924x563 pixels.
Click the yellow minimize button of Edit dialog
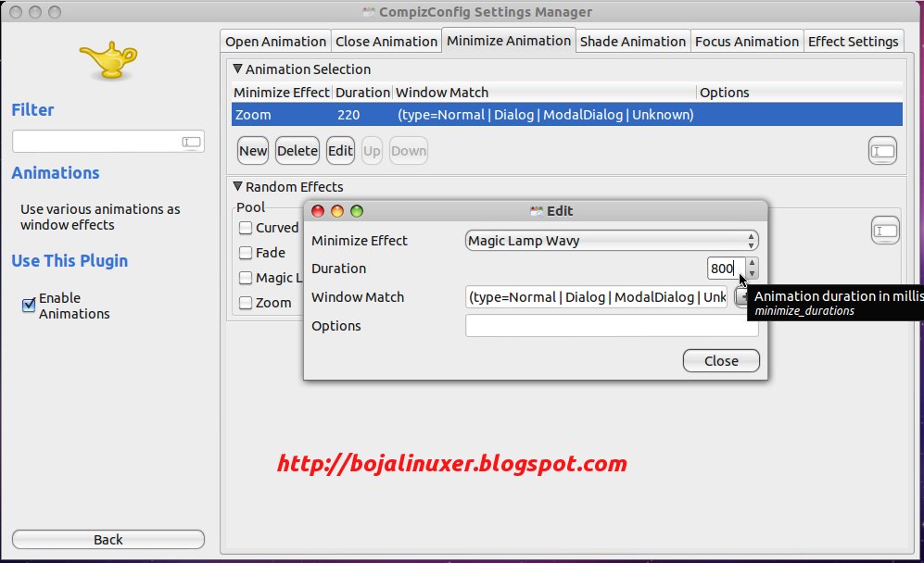337,211
